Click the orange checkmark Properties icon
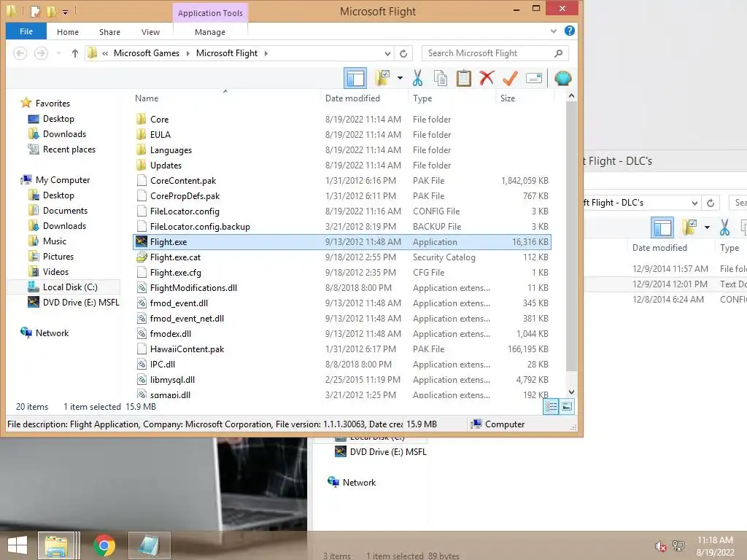The height and width of the screenshot is (560, 747). click(510, 78)
